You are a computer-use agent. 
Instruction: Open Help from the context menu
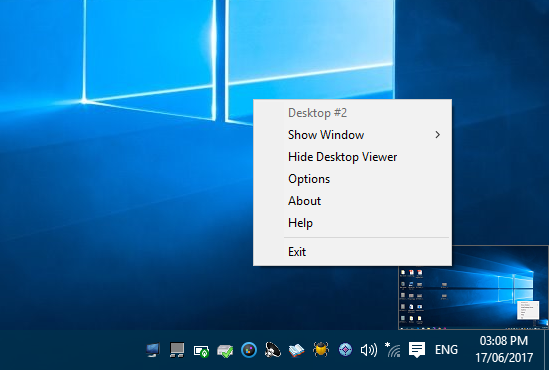[x=352, y=223]
